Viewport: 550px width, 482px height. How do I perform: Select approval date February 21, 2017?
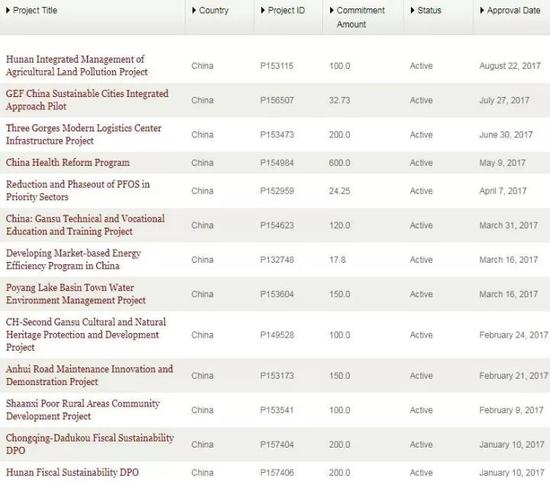point(514,376)
